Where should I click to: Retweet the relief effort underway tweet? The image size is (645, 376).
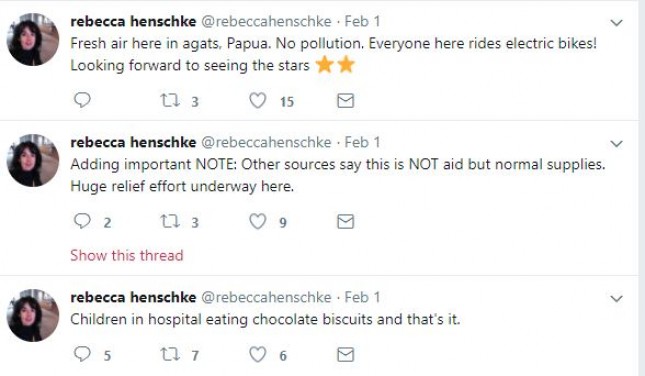[x=170, y=222]
